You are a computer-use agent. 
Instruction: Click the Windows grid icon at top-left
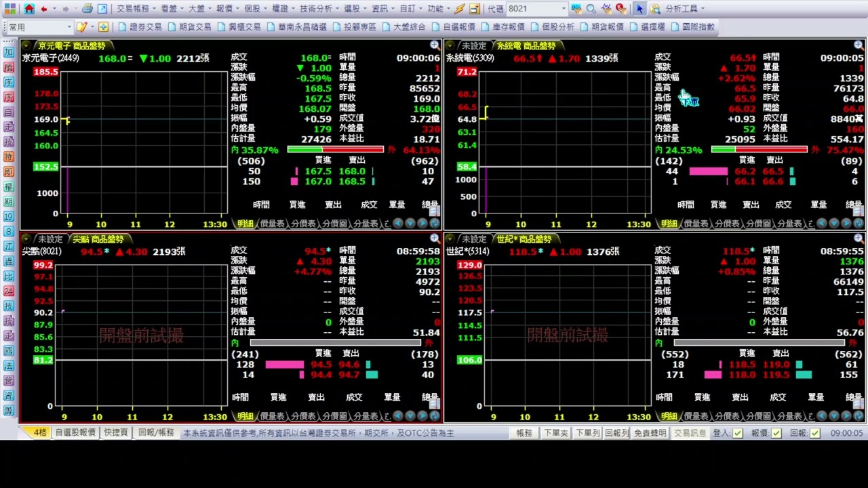(10, 9)
